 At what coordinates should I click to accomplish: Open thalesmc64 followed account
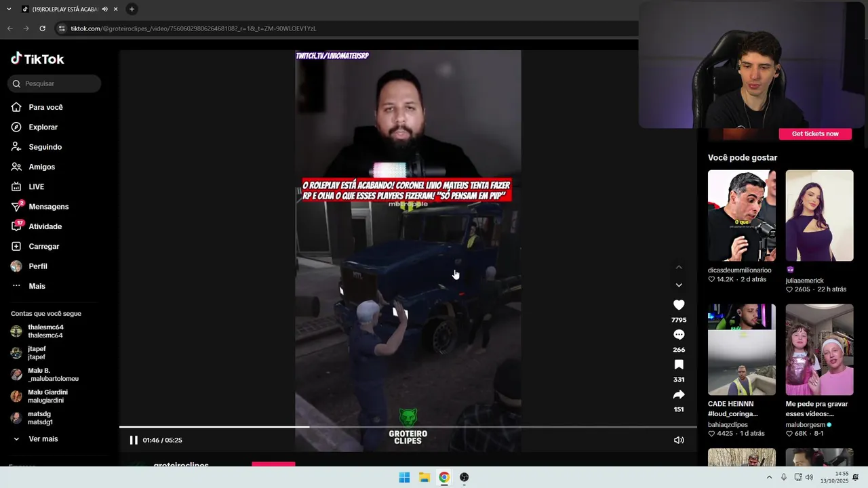pyautogui.click(x=37, y=331)
